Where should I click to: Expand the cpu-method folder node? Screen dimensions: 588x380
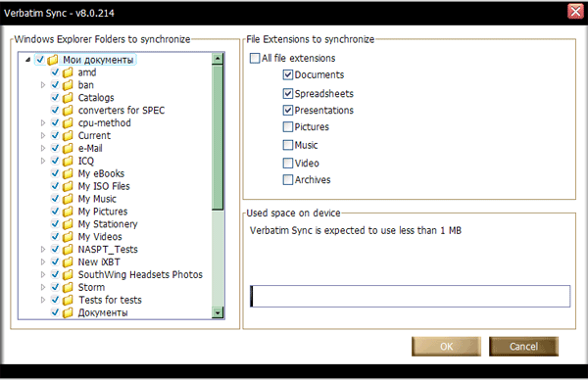pos(43,123)
